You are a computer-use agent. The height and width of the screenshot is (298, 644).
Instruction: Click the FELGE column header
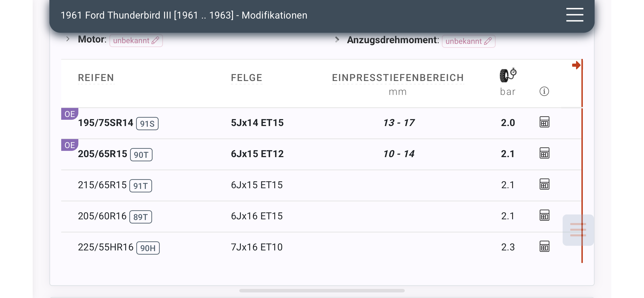[246, 78]
